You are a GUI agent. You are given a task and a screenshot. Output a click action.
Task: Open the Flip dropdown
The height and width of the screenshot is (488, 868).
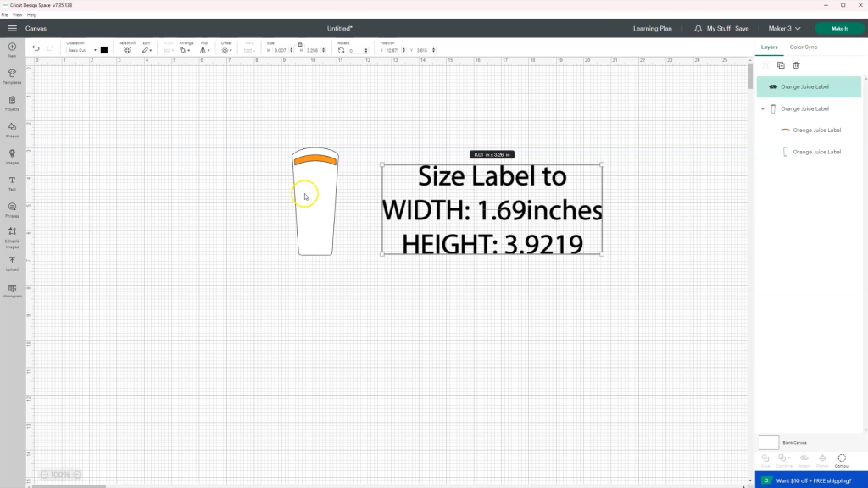click(204, 50)
